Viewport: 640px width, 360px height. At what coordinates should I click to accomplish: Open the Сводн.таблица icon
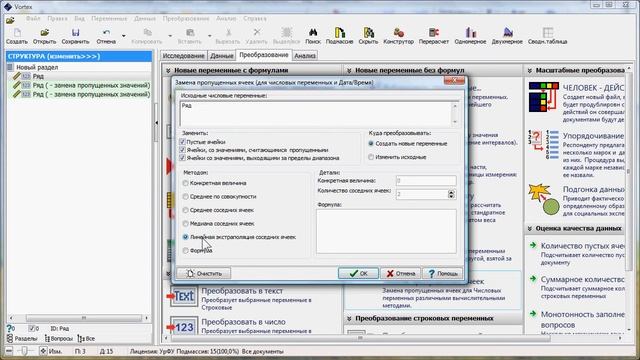tap(547, 32)
